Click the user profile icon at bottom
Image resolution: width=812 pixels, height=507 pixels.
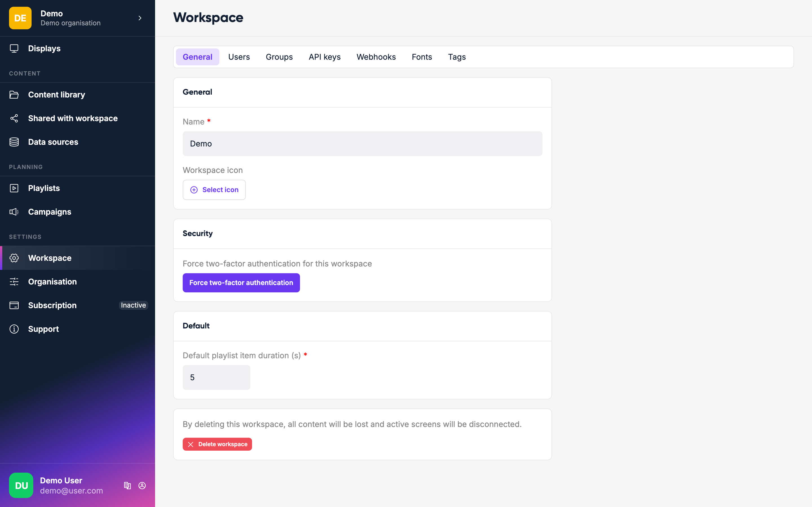[142, 485]
